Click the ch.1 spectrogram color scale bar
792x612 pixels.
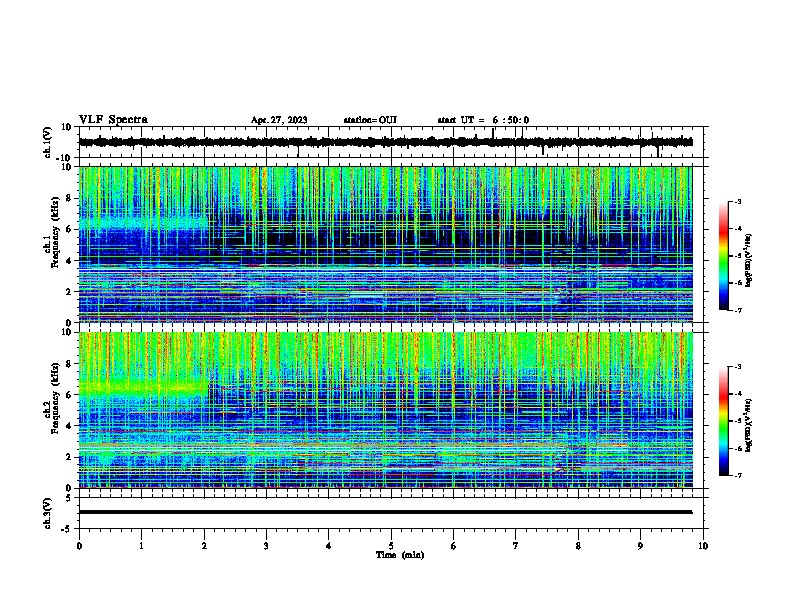point(724,256)
